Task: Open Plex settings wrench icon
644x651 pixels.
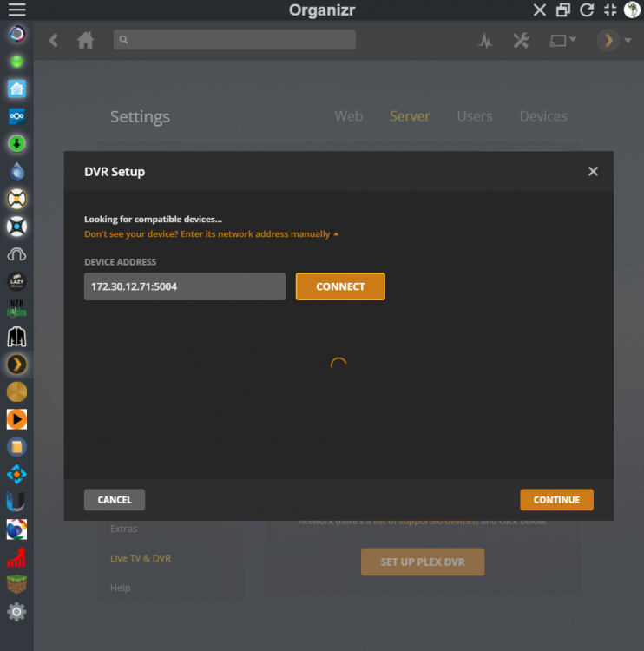Action: [x=521, y=40]
